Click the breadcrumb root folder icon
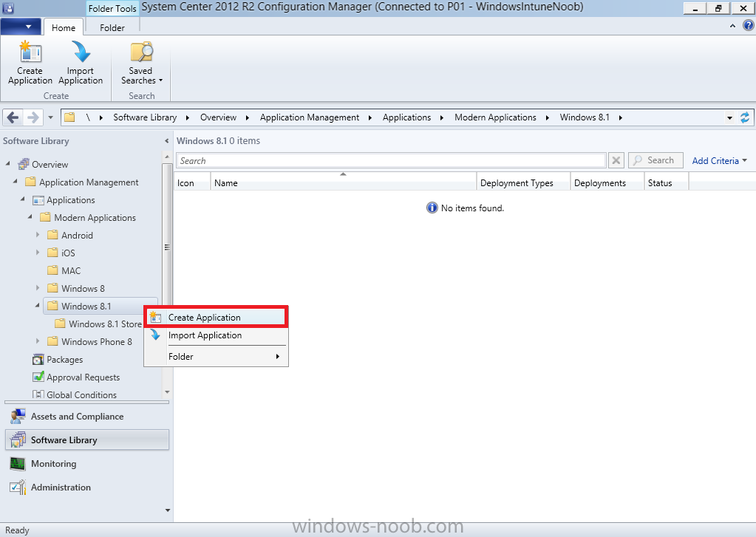This screenshot has width=756, height=537. click(69, 117)
